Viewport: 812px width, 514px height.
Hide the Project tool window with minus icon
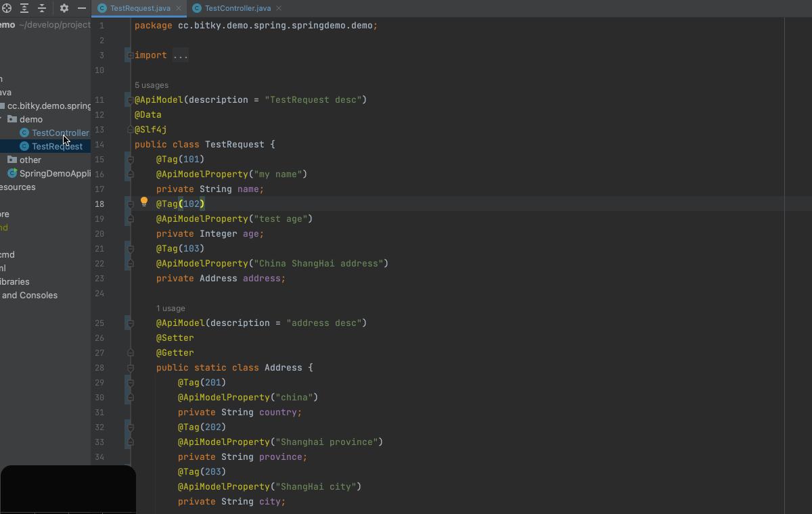coord(81,9)
